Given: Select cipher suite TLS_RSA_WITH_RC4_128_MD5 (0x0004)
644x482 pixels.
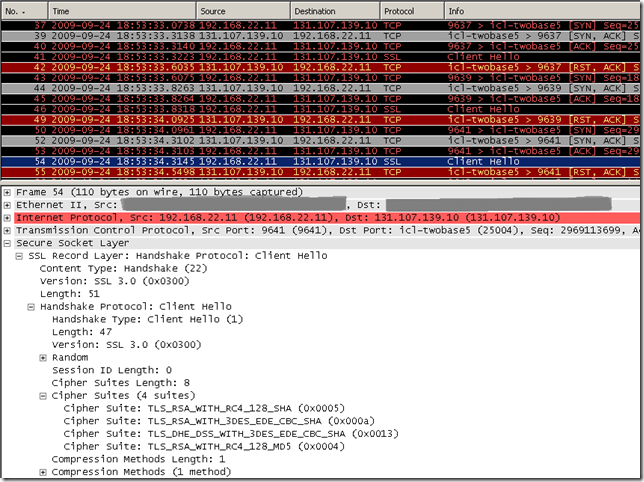Looking at the screenshot, I should pos(204,447).
